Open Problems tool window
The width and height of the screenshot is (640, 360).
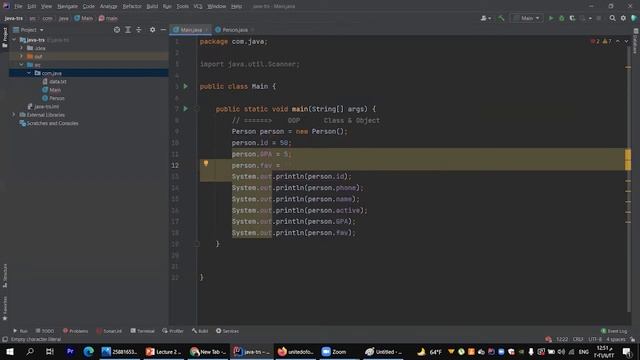point(76,331)
